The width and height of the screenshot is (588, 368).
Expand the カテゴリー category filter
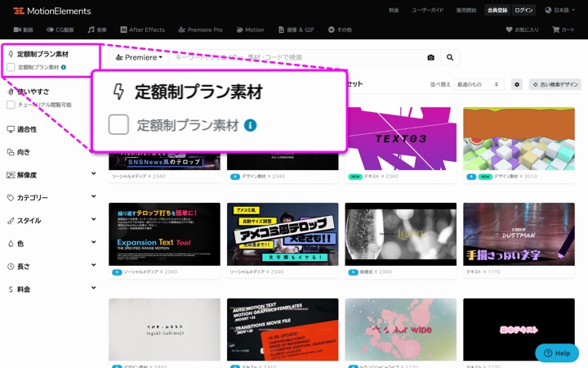coord(51,198)
